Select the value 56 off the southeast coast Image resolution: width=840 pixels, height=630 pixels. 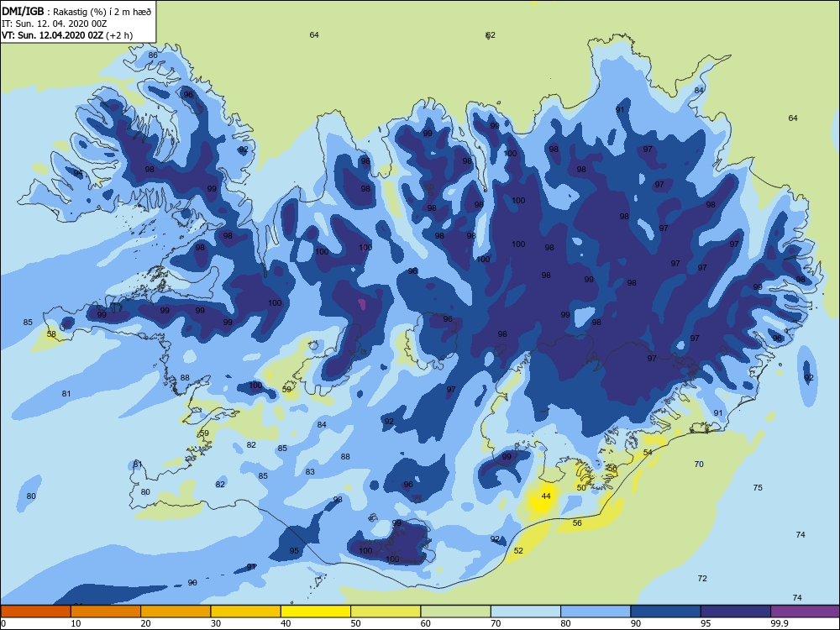click(577, 522)
